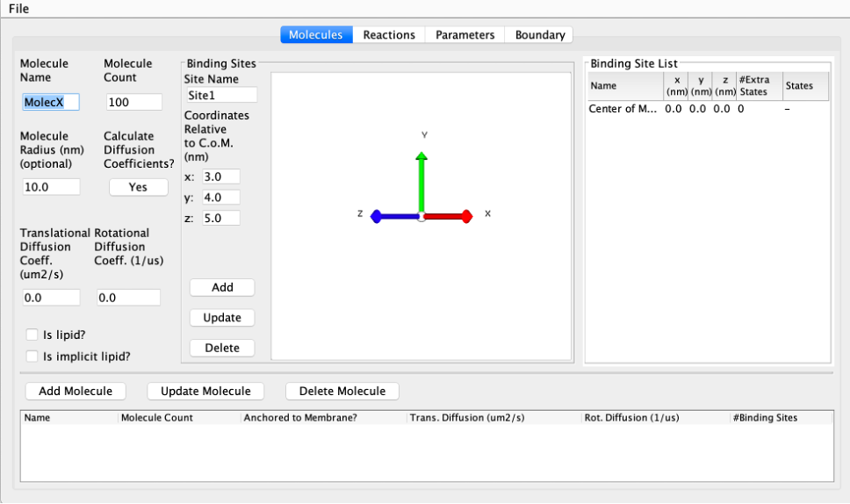Click the Update binding site button
The height and width of the screenshot is (504, 850).
[x=222, y=318]
